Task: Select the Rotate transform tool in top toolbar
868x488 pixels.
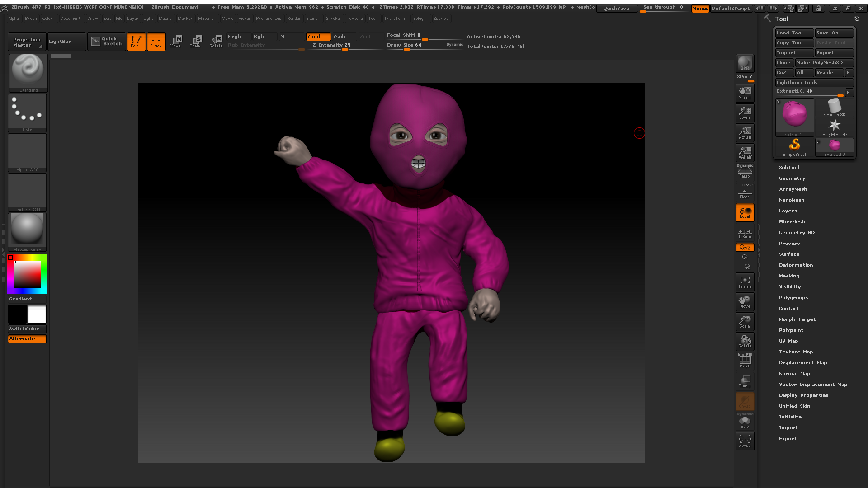Action: point(216,41)
